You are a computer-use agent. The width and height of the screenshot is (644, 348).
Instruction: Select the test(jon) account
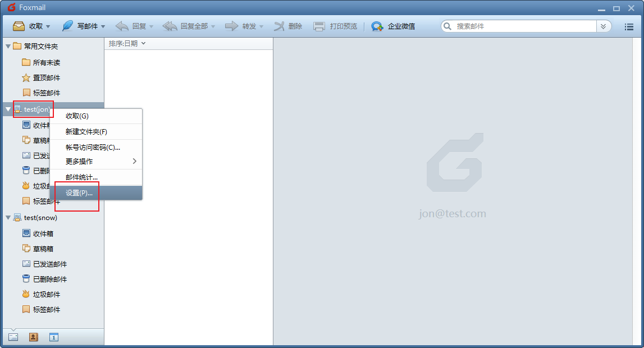38,109
